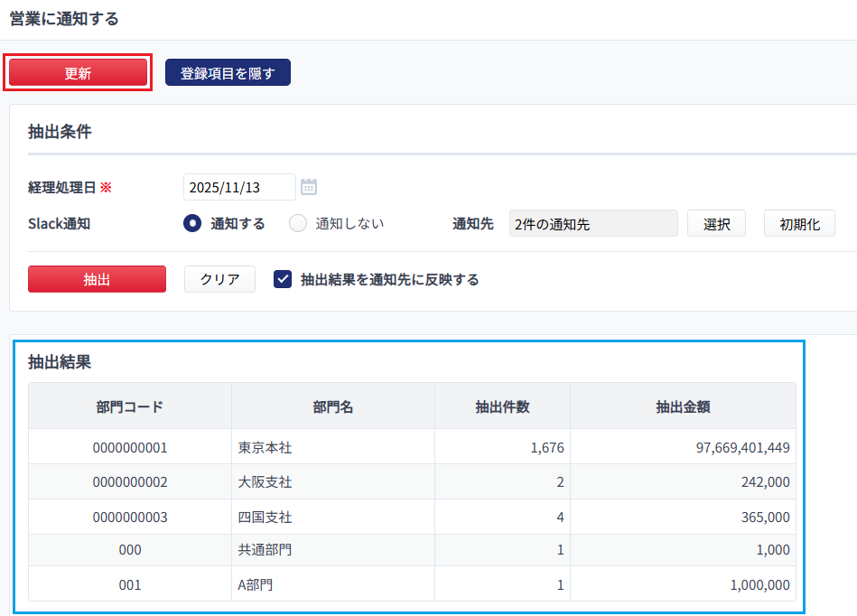Click the 部門コード column header
Viewport: 857px width, 616px height.
coord(130,406)
